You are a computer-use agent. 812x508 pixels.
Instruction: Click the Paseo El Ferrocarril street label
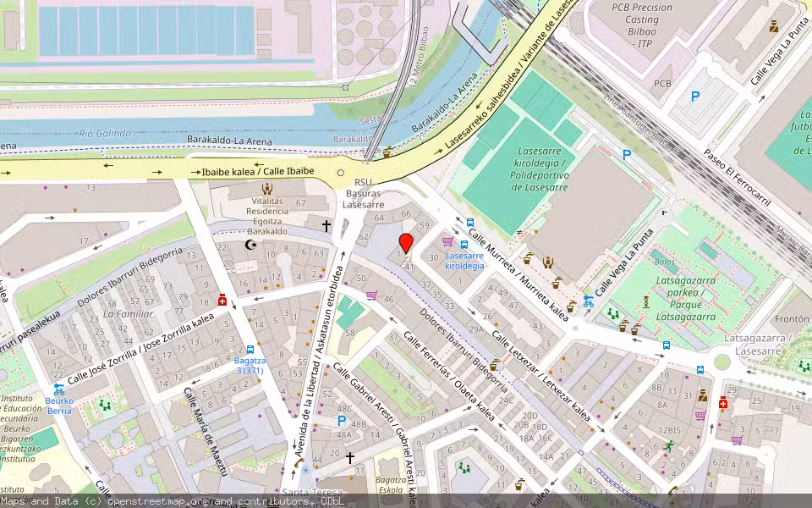tap(737, 178)
